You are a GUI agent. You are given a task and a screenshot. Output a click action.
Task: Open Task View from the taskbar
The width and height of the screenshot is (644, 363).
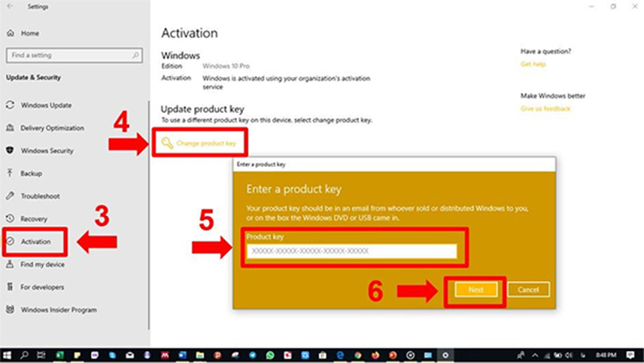[41, 355]
